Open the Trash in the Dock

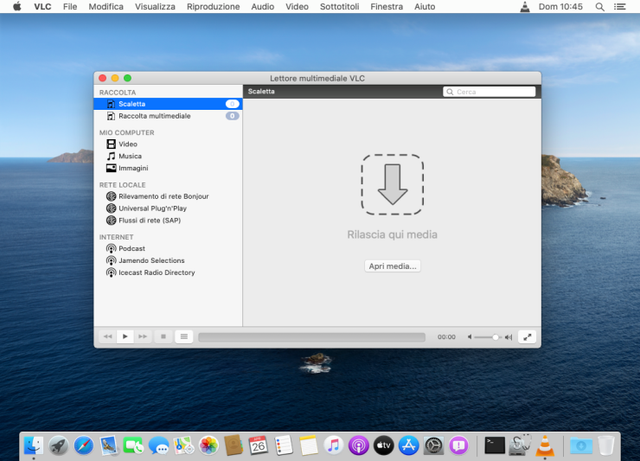[x=606, y=445]
